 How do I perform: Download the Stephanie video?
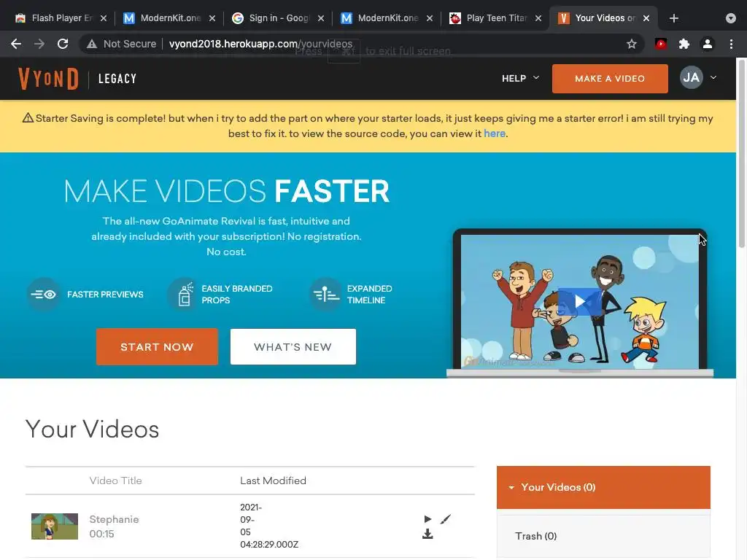[x=427, y=534]
